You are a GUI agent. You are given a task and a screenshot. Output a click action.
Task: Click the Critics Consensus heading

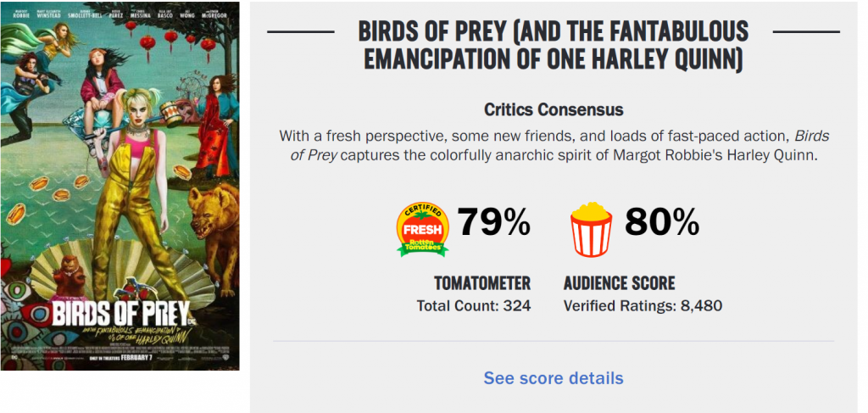click(x=553, y=110)
